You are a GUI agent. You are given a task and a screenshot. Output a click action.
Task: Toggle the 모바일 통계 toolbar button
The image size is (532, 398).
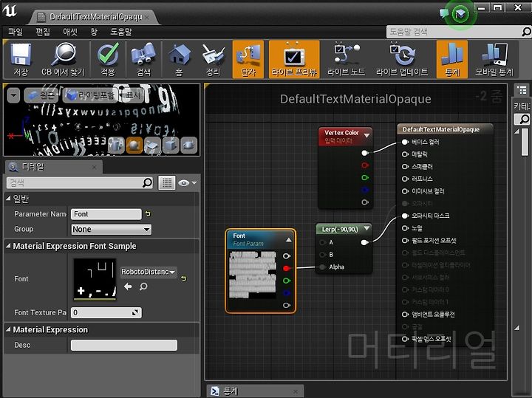tap(494, 59)
